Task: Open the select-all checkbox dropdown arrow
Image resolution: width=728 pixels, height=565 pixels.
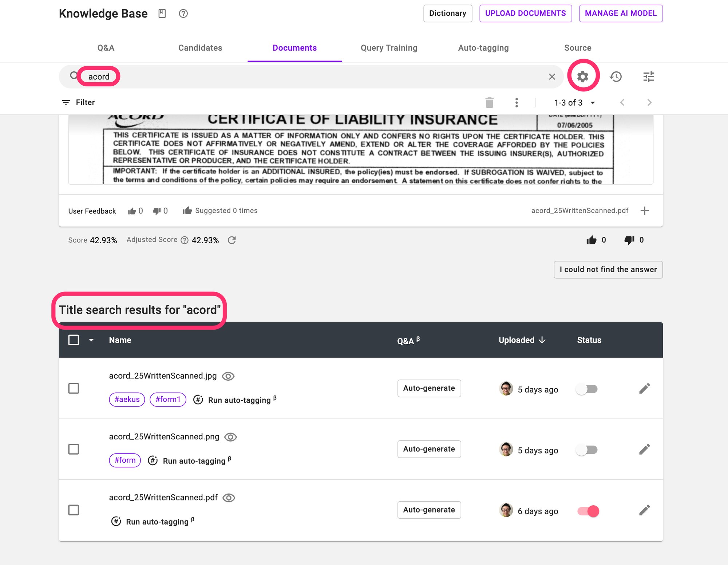Action: tap(91, 340)
